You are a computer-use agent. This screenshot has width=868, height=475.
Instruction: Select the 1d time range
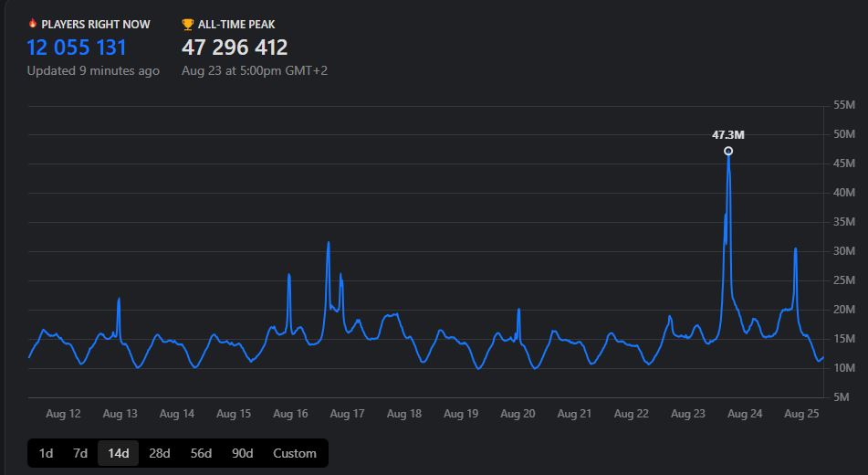[x=46, y=453]
